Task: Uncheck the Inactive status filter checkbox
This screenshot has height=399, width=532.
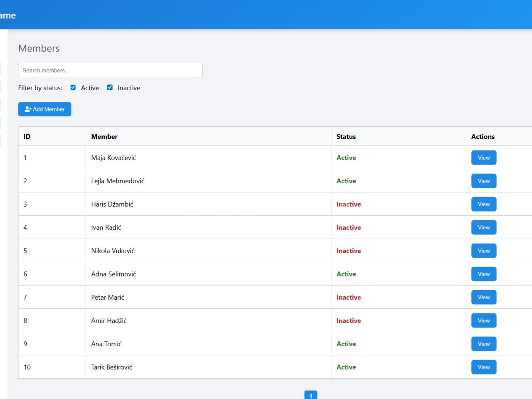Action: coord(110,88)
